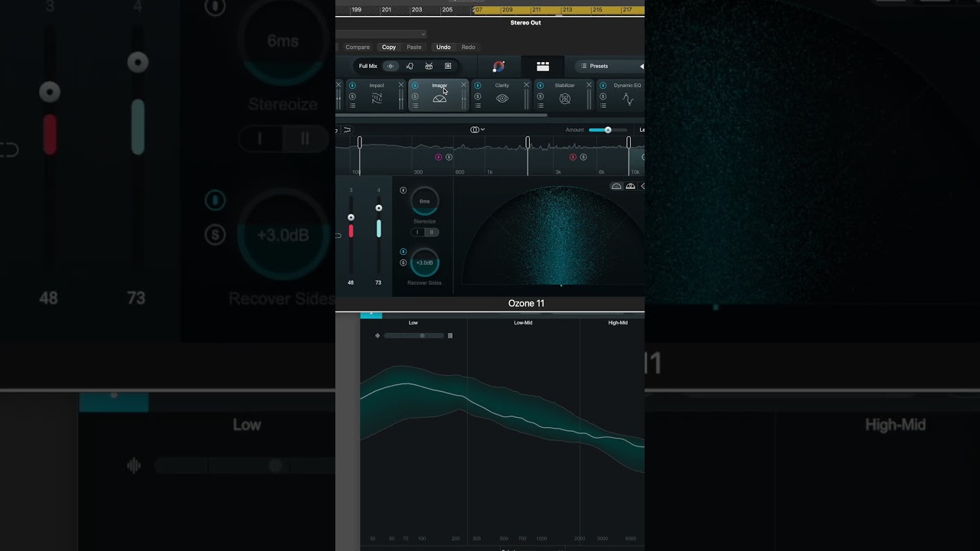Open the Master Assistant colorful orb icon

pos(498,67)
